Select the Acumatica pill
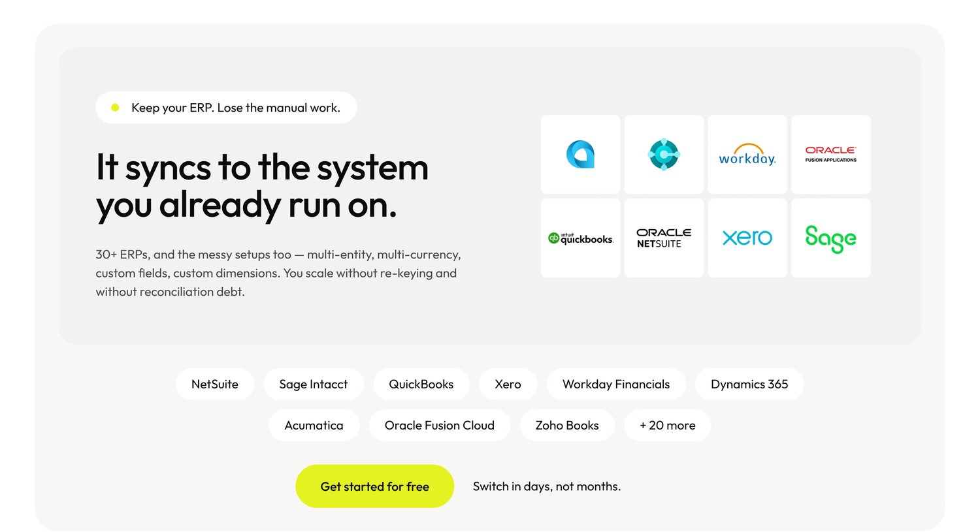This screenshot has height=532, width=980. pyautogui.click(x=314, y=426)
